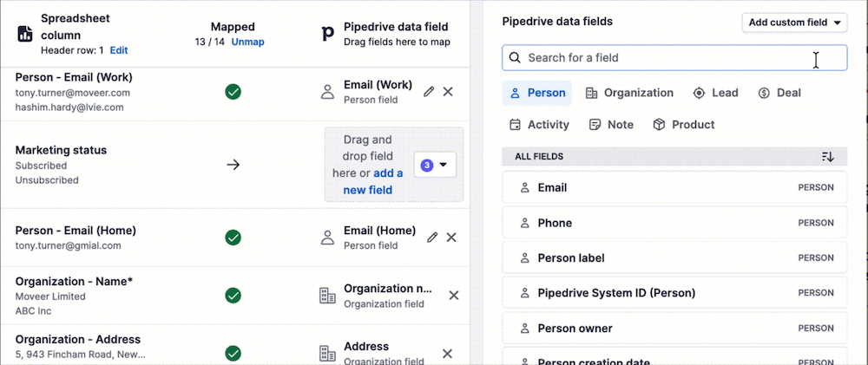Screen dimensions: 868x365
Task: Select the Person filter tab
Action: (537, 93)
